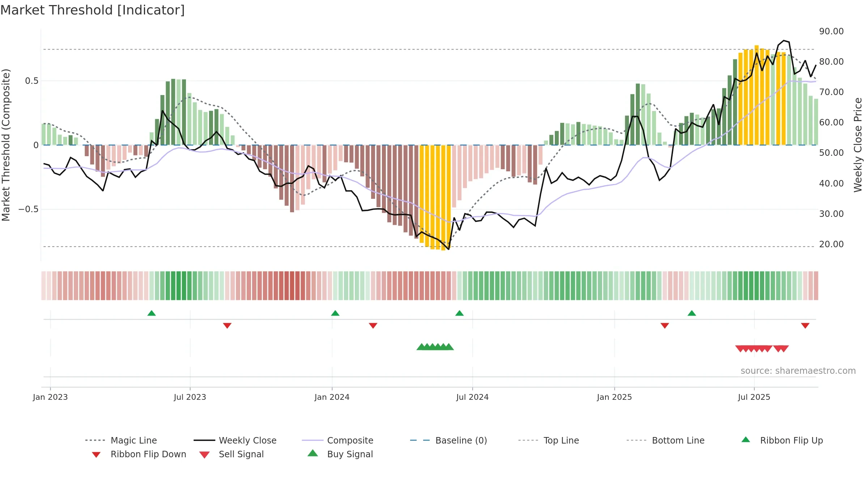
Task: Click the first green ribbon flip up marker before Jul 2023
Action: [x=152, y=313]
